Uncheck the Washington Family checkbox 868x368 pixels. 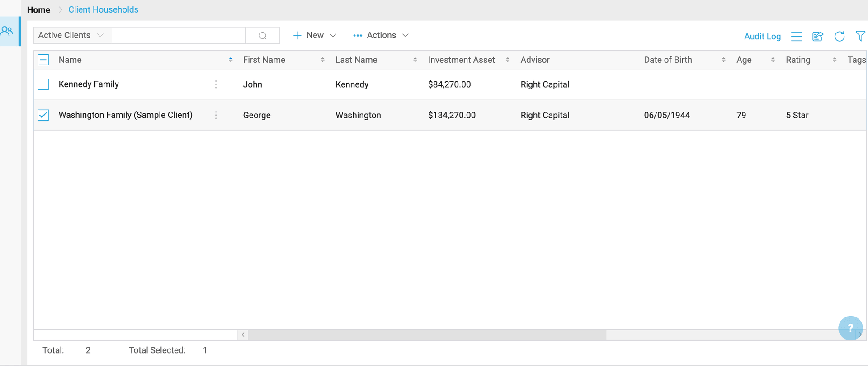(43, 115)
